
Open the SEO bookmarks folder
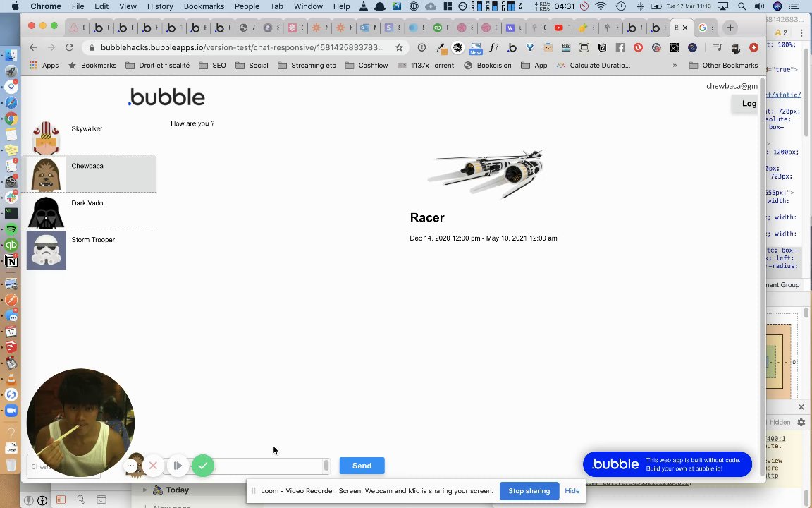(x=212, y=66)
